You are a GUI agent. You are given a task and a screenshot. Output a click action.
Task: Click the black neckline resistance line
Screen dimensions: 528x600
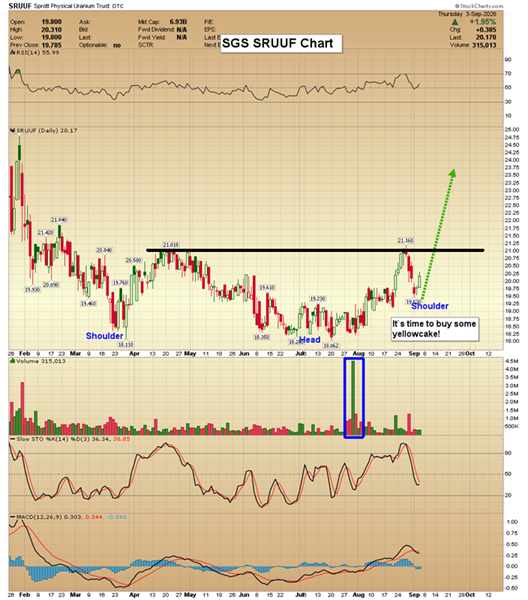(315, 250)
